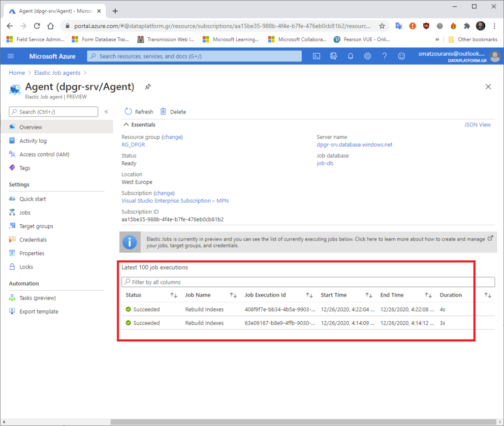This screenshot has width=504, height=426.
Task: Select execution row 408f9f7e-bb34-4b5a-9903
Action: pos(308,309)
